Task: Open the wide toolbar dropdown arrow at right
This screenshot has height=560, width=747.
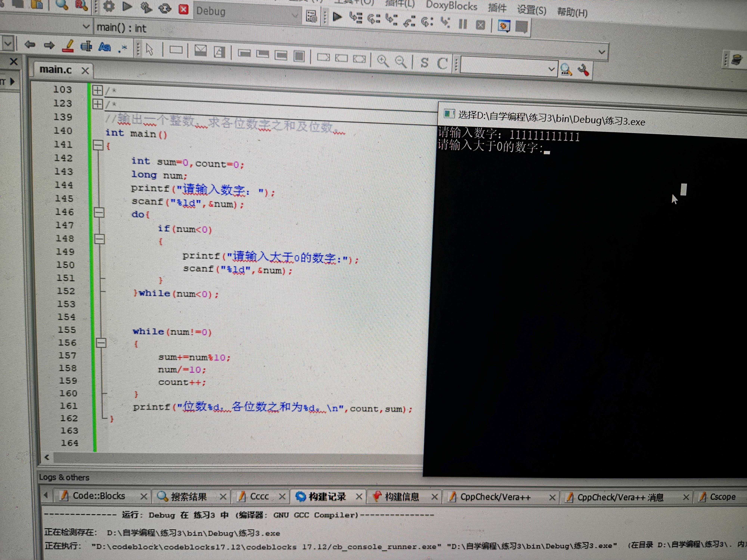Action: [x=602, y=52]
